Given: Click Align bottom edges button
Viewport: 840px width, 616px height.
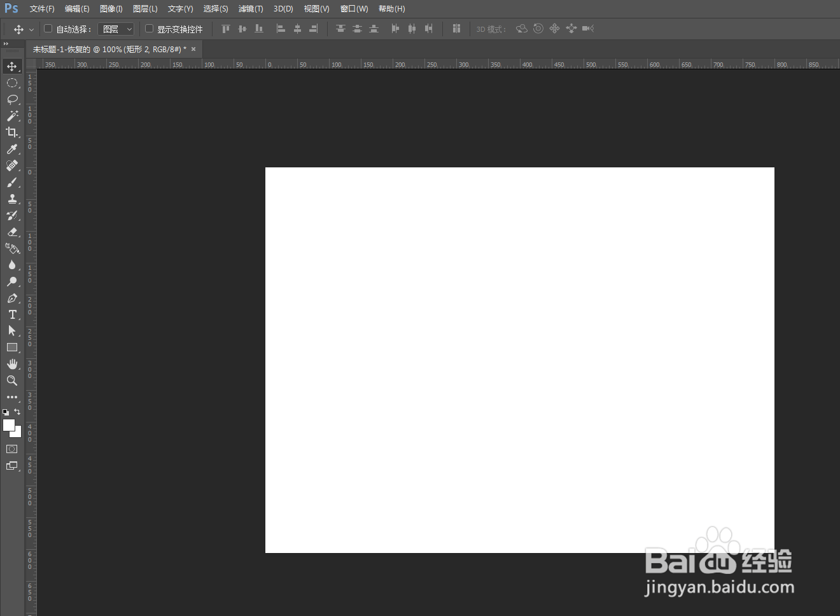Looking at the screenshot, I should coord(259,29).
